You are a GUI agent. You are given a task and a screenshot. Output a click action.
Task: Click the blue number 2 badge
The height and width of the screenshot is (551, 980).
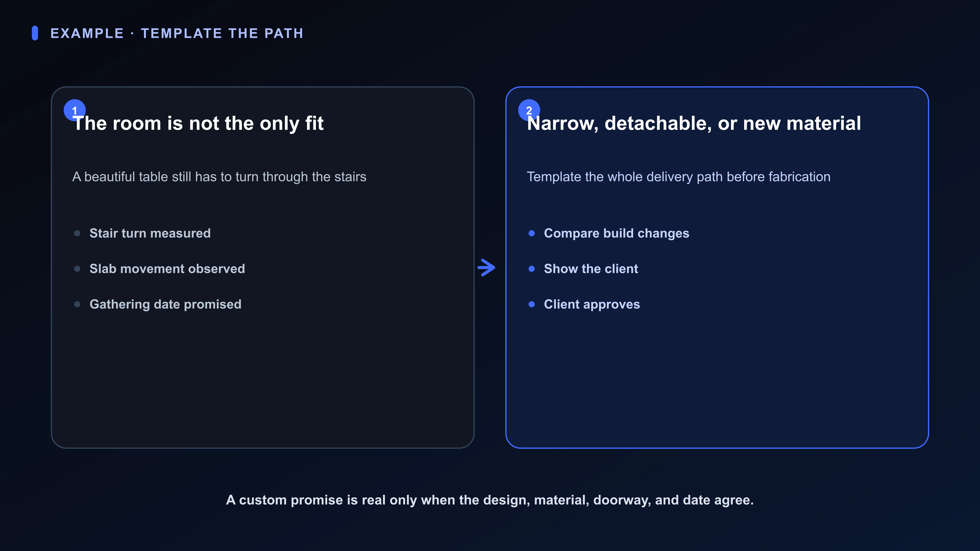point(529,110)
